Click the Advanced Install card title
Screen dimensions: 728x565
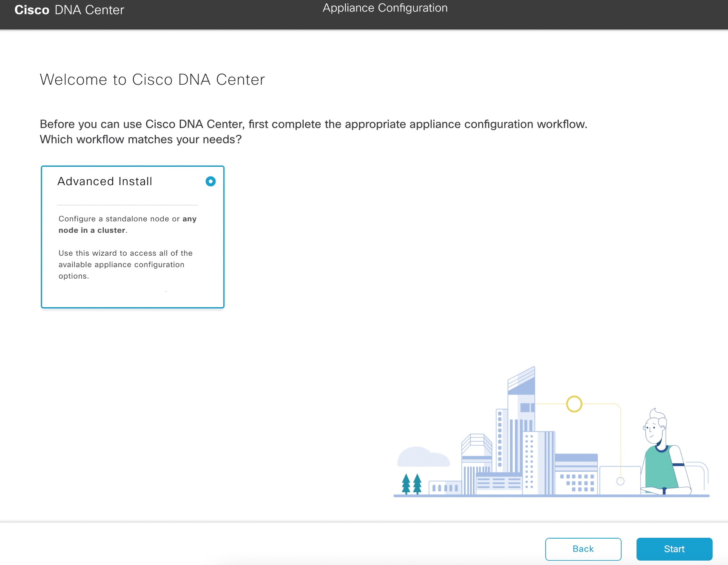coord(105,181)
